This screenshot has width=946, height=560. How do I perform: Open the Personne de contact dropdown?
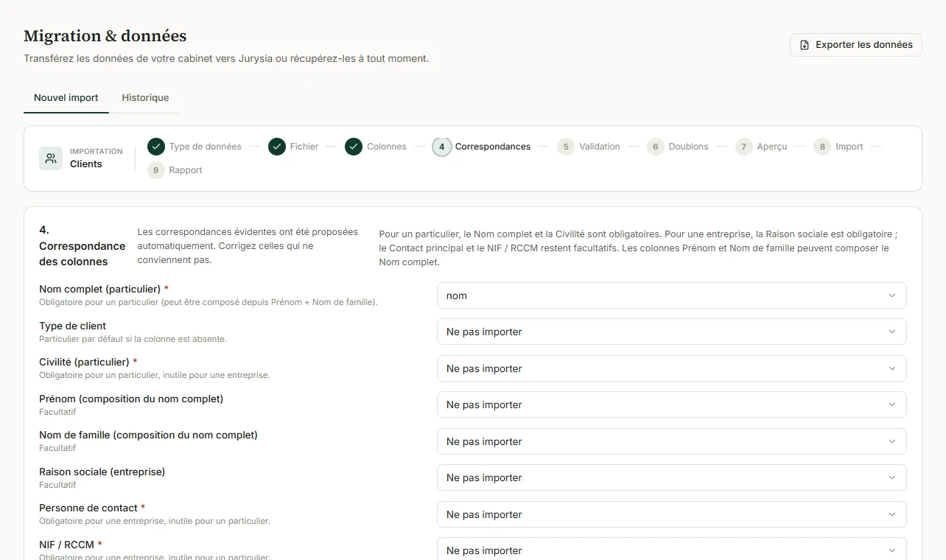tap(672, 514)
